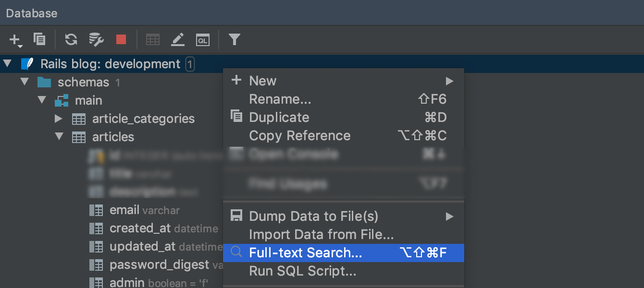Select Rename... in the context menu

(280, 99)
